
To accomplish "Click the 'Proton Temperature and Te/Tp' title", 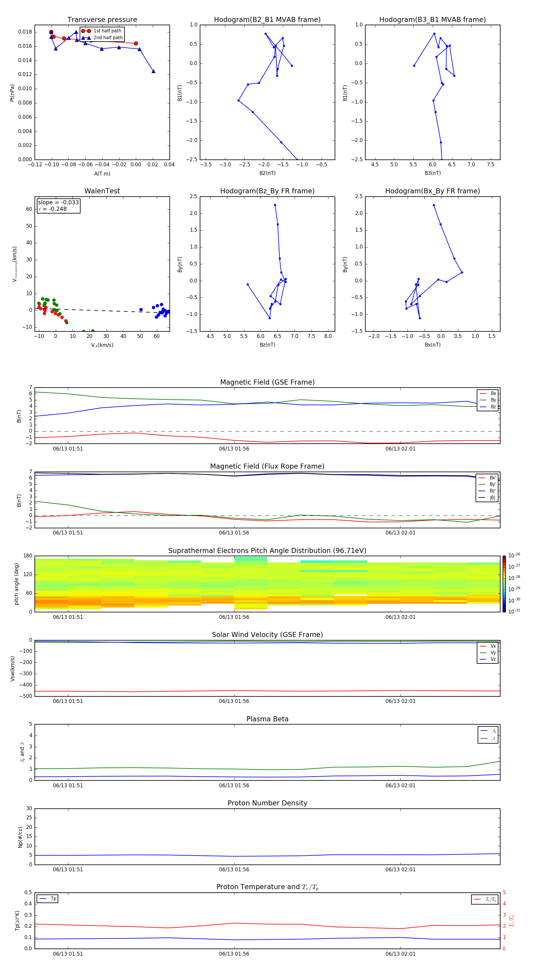I will point(267,887).
